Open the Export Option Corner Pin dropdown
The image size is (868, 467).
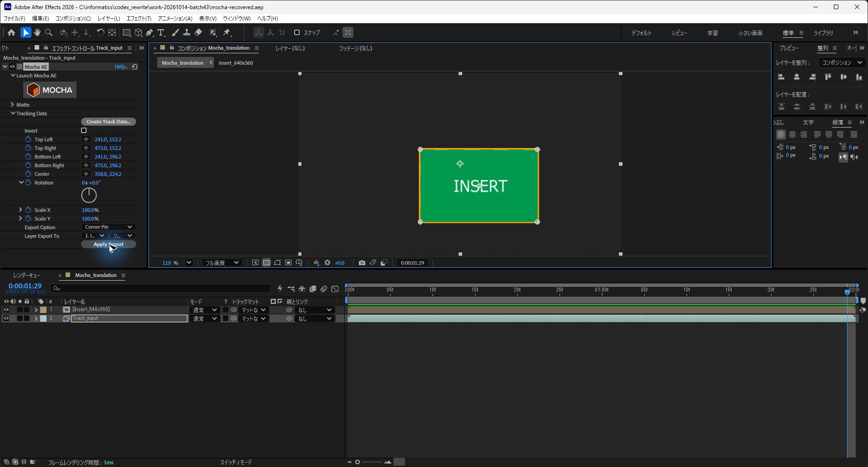[x=108, y=227]
